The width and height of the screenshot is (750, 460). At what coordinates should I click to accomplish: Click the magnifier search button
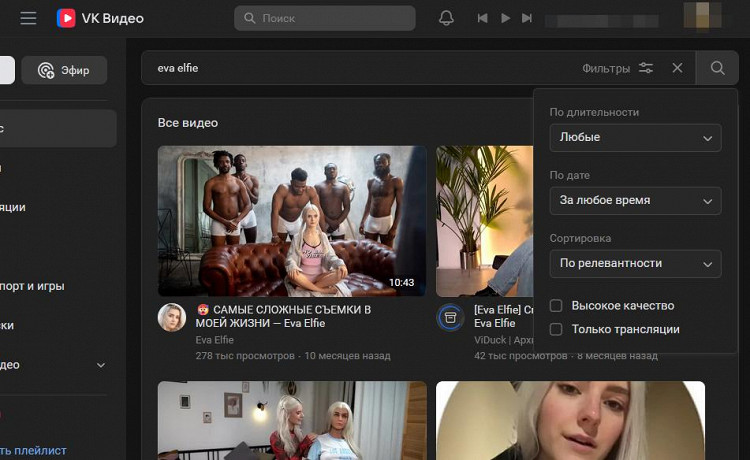717,68
